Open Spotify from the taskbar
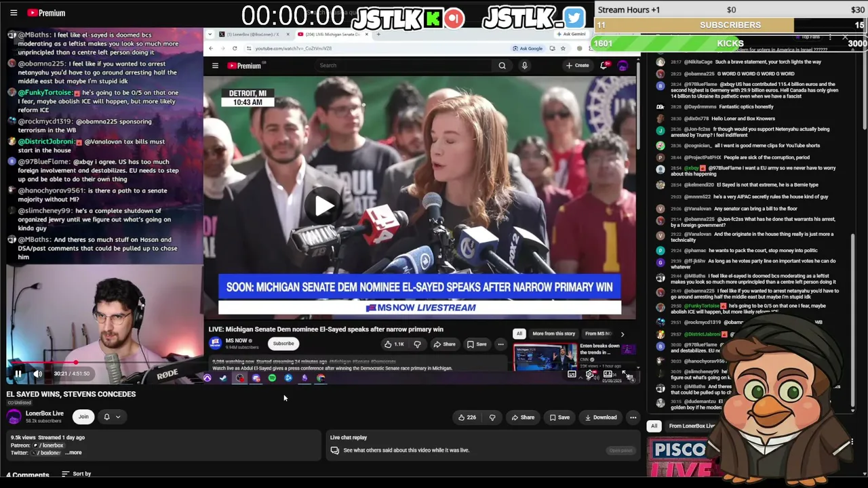868x488 pixels. pos(272,378)
